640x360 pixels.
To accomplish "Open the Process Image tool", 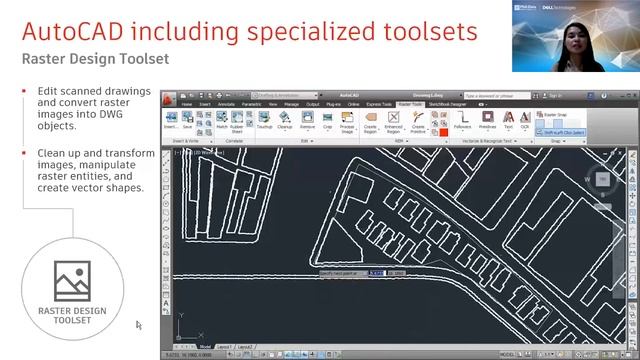I will (347, 122).
